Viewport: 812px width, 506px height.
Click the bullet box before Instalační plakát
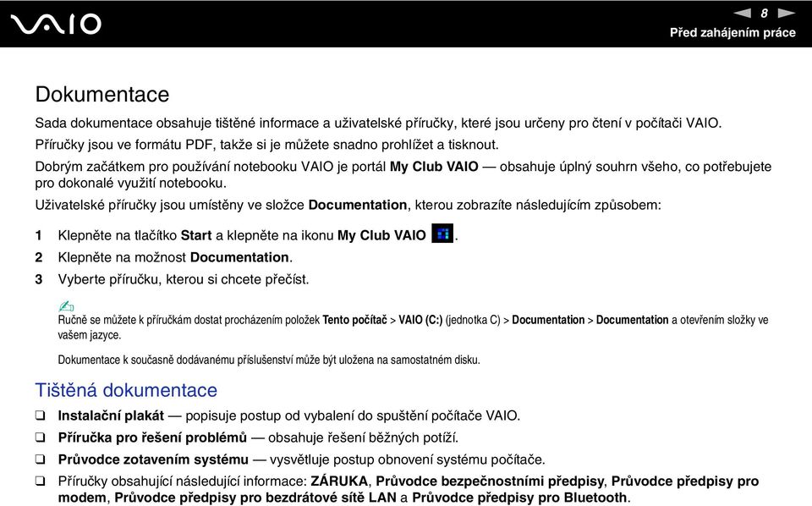pyautogui.click(x=40, y=415)
